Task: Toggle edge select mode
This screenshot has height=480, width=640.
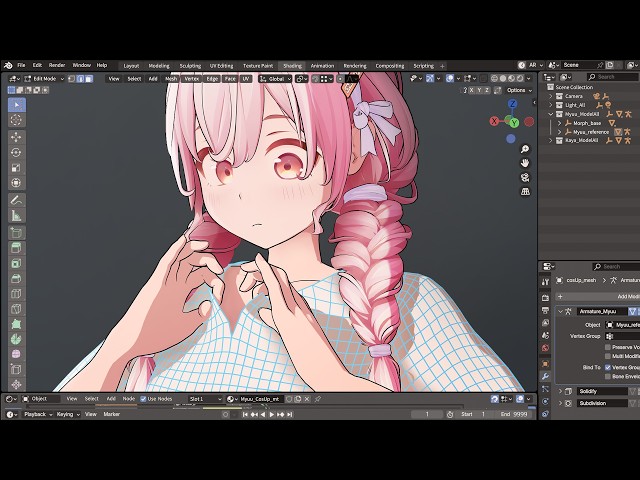Action: pos(80,79)
